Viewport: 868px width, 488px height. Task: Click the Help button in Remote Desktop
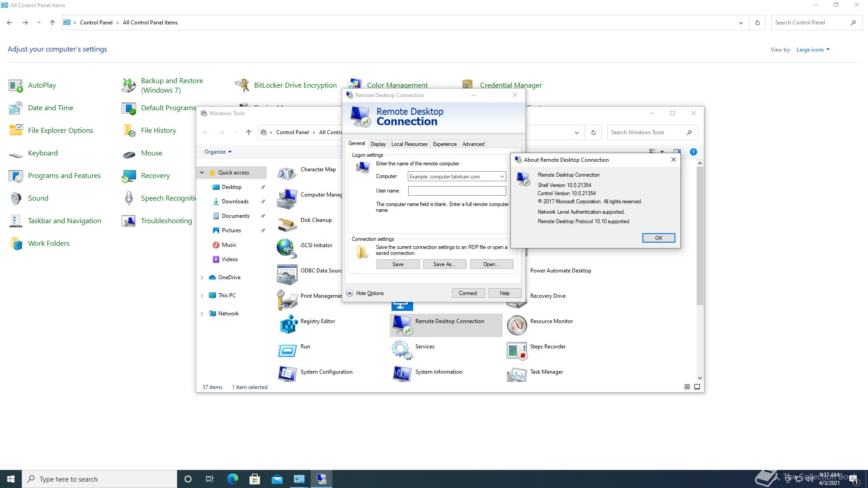[505, 293]
